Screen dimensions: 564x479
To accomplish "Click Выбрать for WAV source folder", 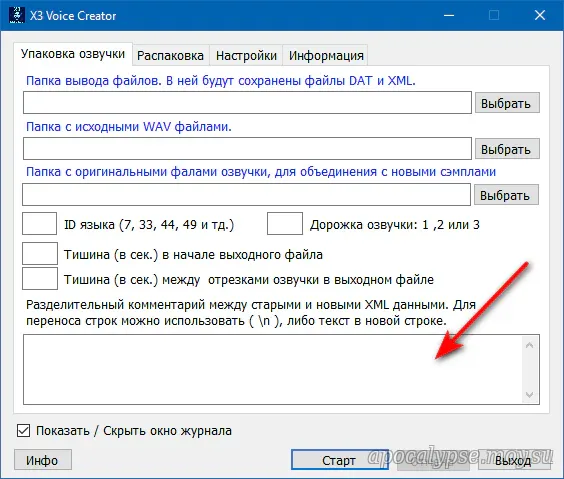I will (507, 149).
